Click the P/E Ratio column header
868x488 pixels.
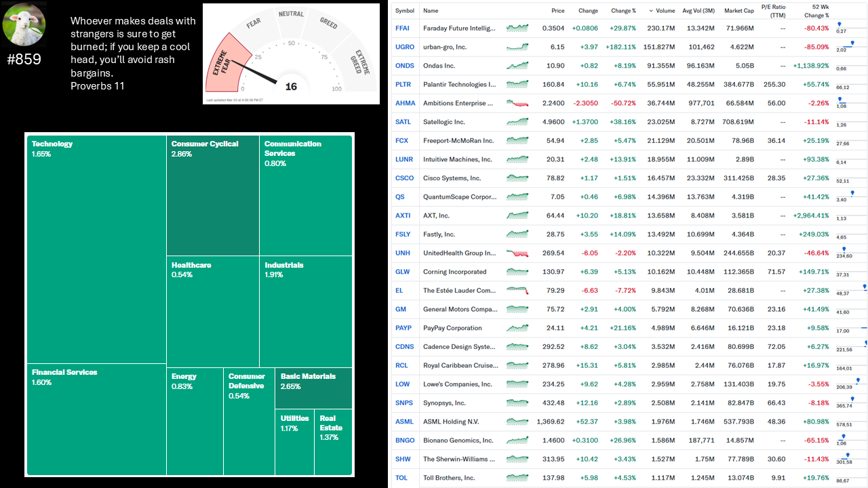coord(773,11)
